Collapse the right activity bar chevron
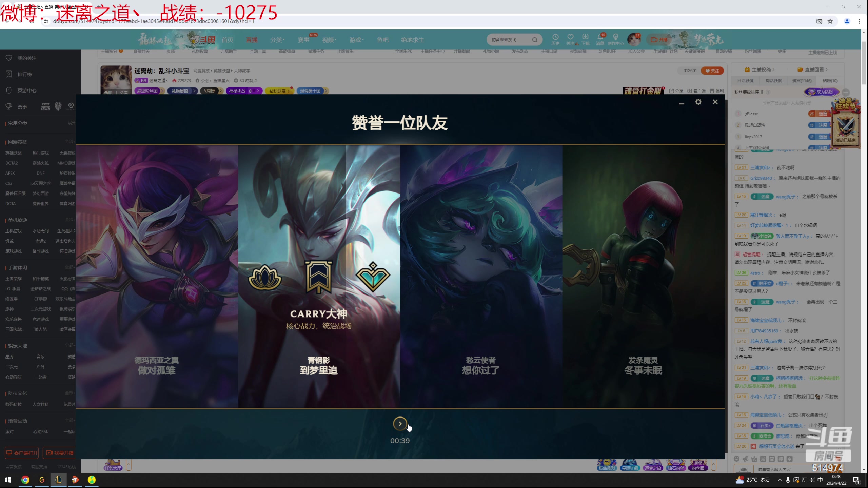The image size is (868, 488). tap(714, 465)
